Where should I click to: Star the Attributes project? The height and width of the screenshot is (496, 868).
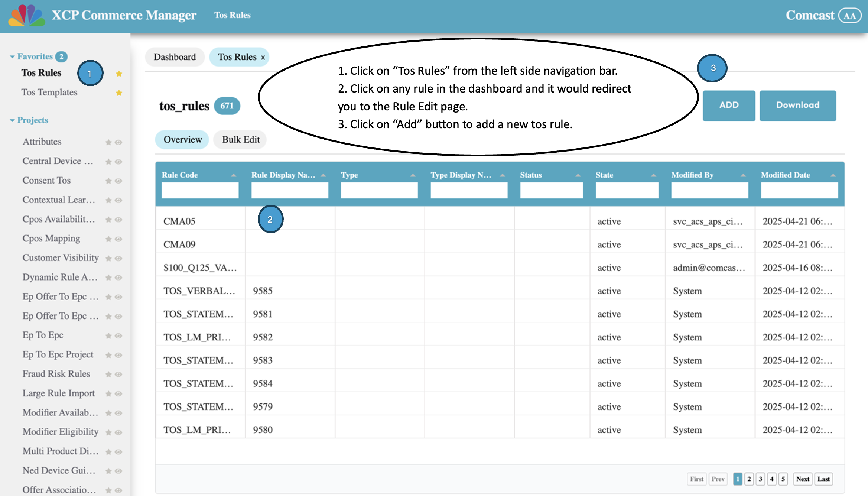point(108,142)
